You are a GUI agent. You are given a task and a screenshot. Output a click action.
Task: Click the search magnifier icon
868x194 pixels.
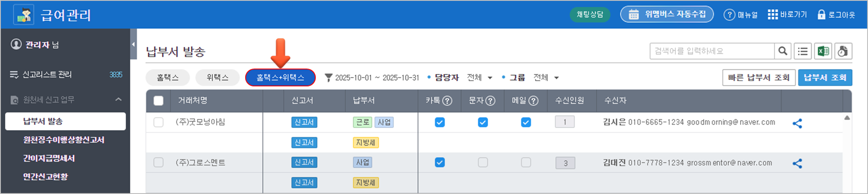coord(783,51)
